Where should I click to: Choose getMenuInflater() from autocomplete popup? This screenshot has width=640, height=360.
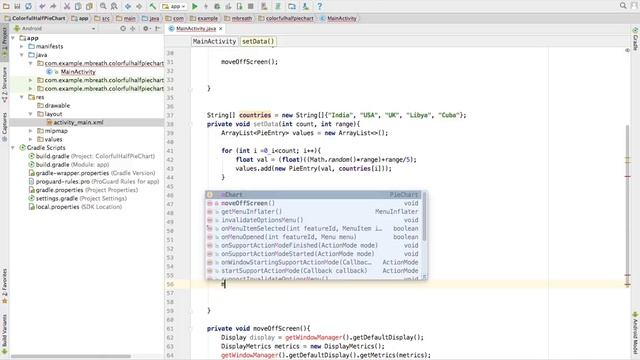[313, 211]
